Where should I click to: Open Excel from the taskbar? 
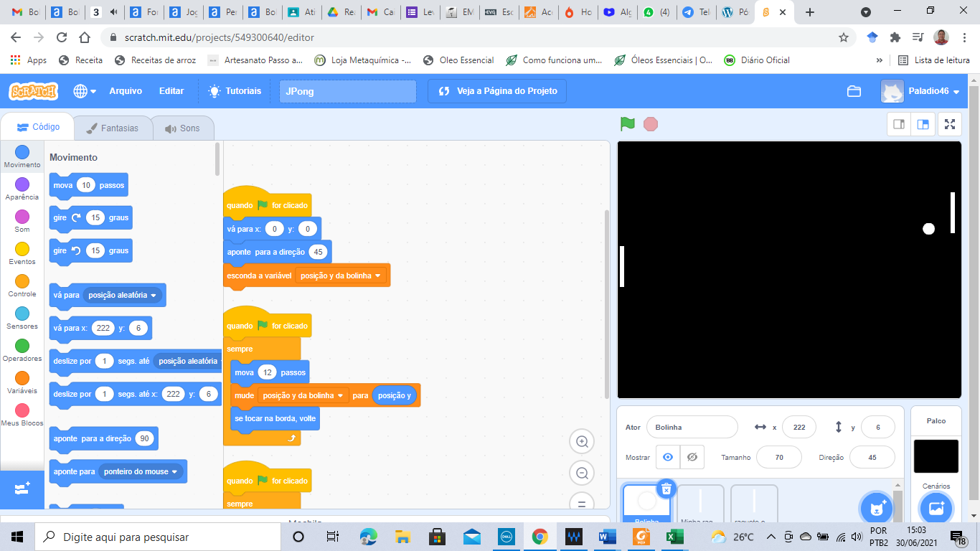(x=674, y=537)
